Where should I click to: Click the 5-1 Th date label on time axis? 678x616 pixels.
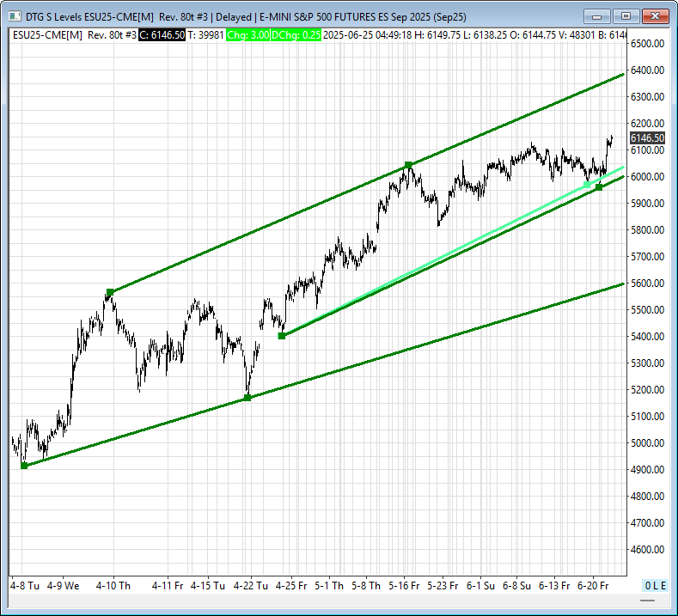pyautogui.click(x=329, y=585)
